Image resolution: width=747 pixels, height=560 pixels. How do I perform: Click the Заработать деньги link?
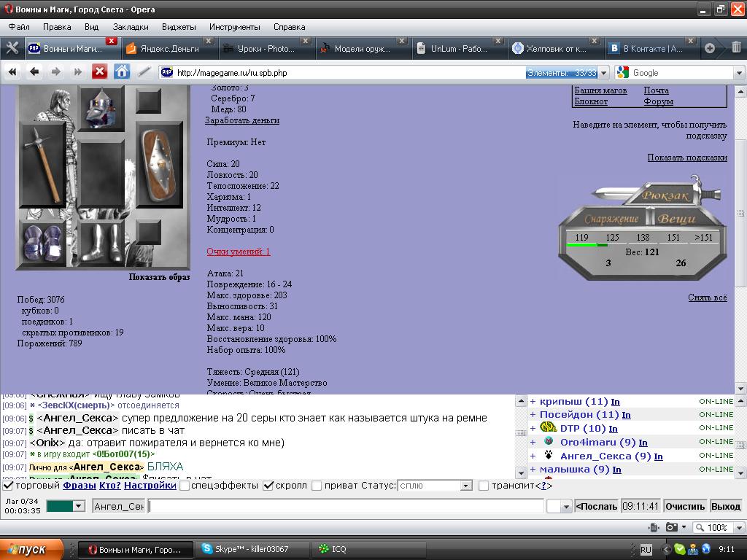(x=242, y=120)
